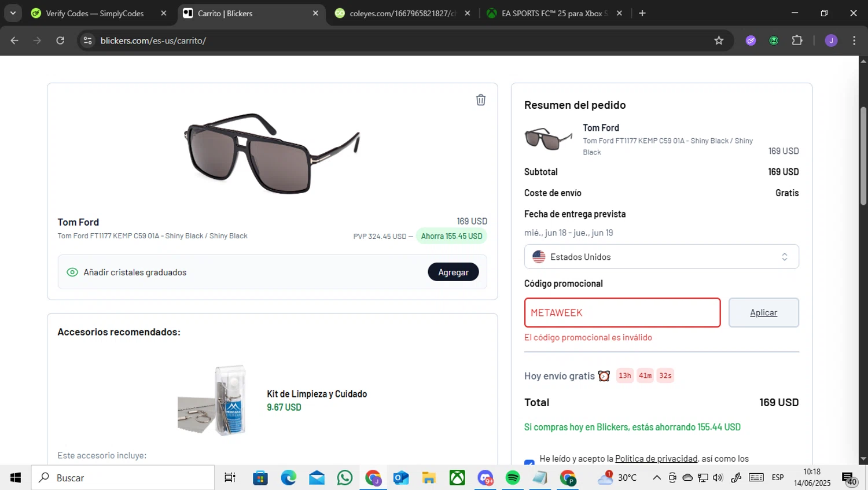Viewport: 868px width, 490px height.
Task: Open Windows Start menu
Action: click(16, 478)
